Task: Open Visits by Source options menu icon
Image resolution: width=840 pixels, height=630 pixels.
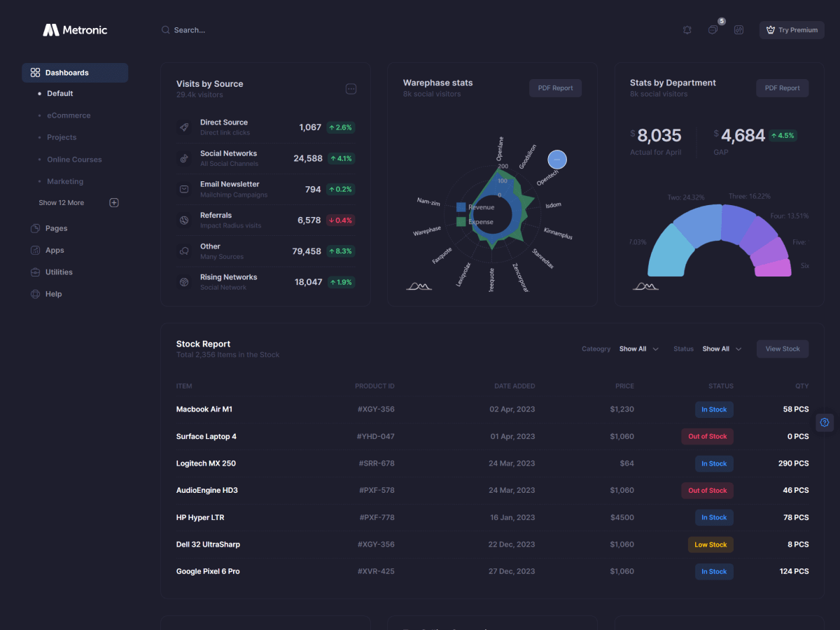Action: (x=351, y=89)
